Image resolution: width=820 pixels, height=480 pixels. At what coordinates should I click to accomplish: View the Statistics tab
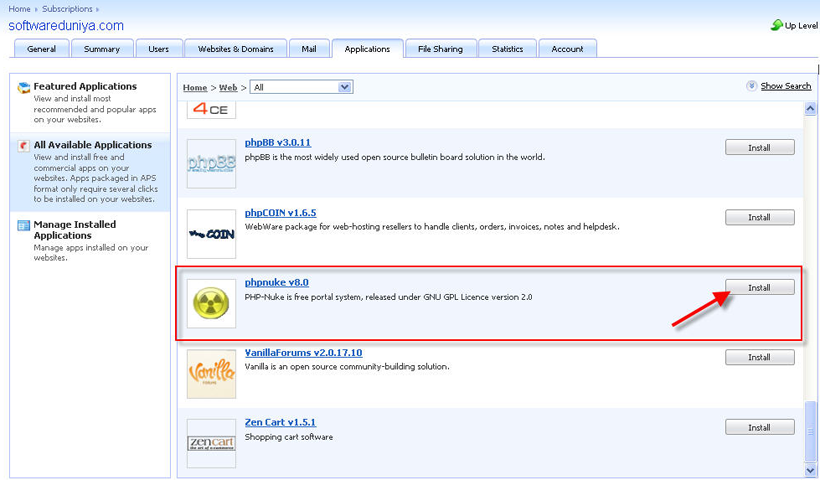pyautogui.click(x=507, y=49)
